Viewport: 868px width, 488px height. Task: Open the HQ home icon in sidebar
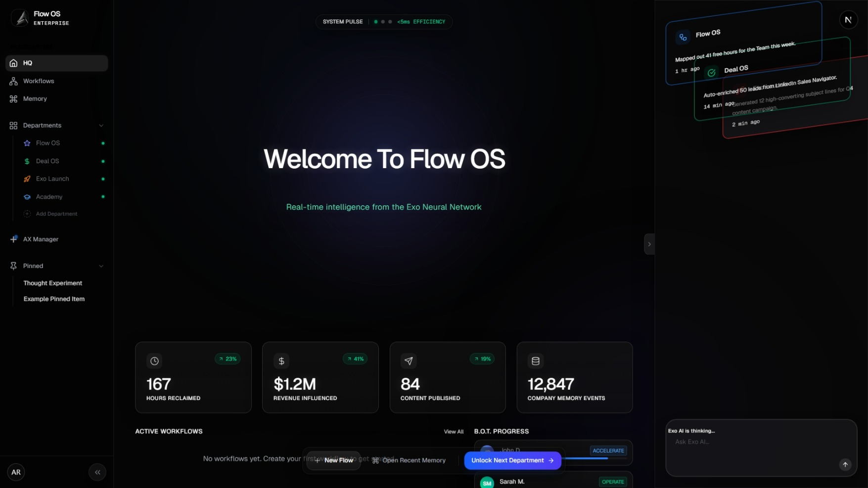(x=13, y=63)
